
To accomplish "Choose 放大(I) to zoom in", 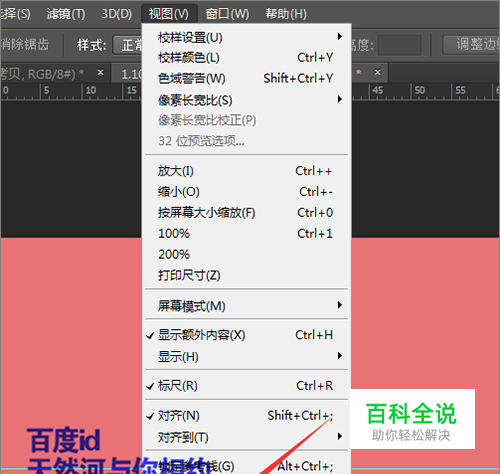I will coord(247,171).
